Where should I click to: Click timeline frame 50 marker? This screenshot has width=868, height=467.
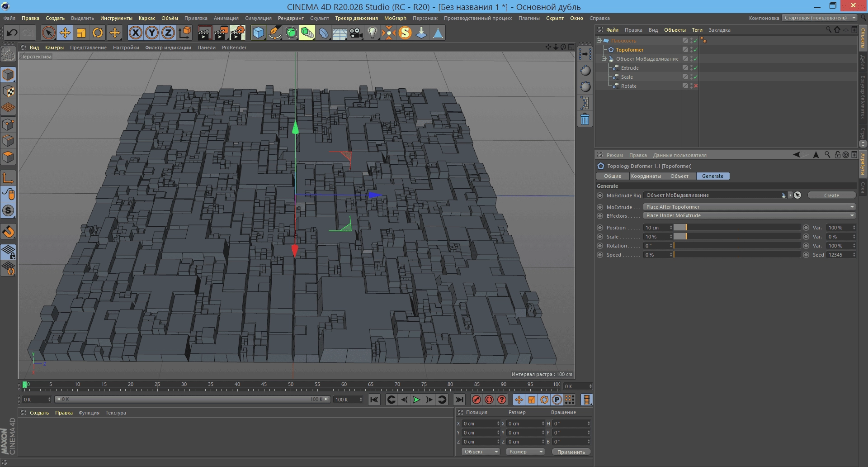point(291,385)
